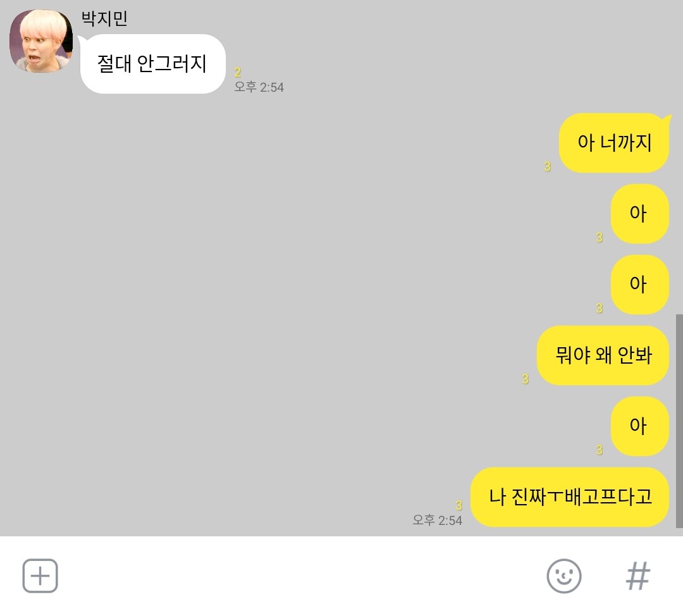Select the white bubble '절대 안그러지'
683x616 pixels.
[152, 64]
